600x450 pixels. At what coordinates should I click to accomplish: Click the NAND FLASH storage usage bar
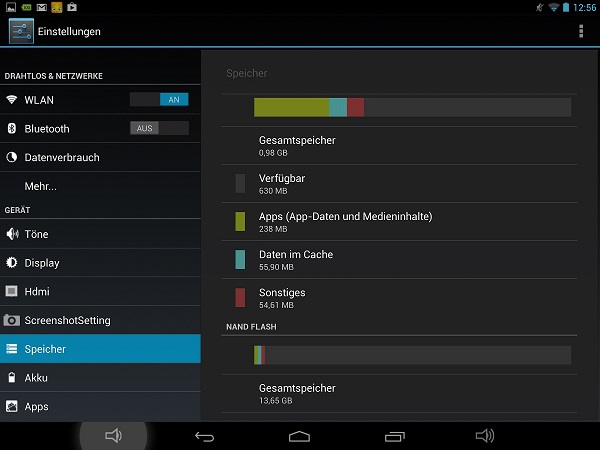[412, 355]
